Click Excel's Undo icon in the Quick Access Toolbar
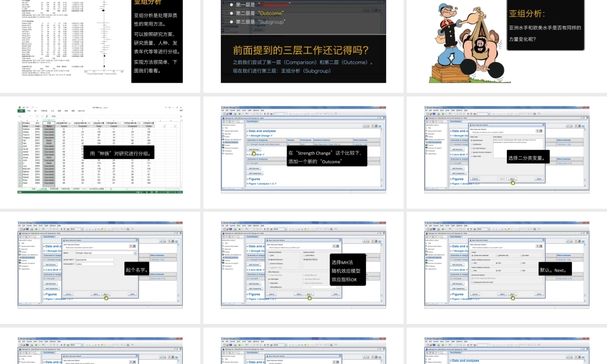The height and width of the screenshot is (364, 607). (27, 106)
